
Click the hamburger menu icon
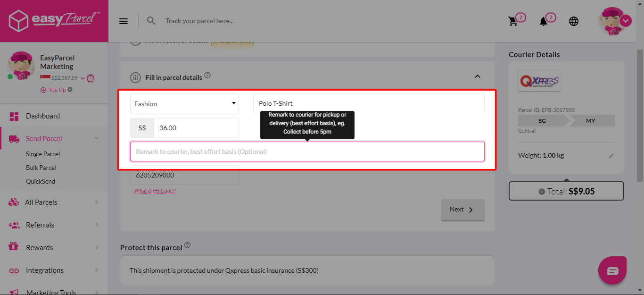click(x=123, y=21)
